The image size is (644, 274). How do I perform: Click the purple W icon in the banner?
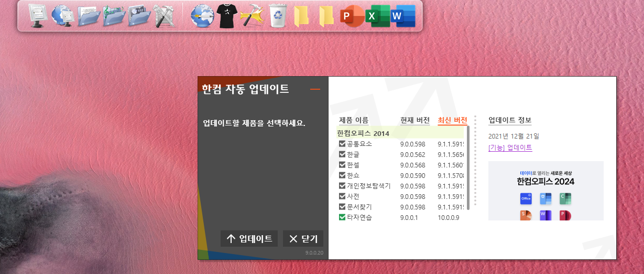tap(545, 215)
